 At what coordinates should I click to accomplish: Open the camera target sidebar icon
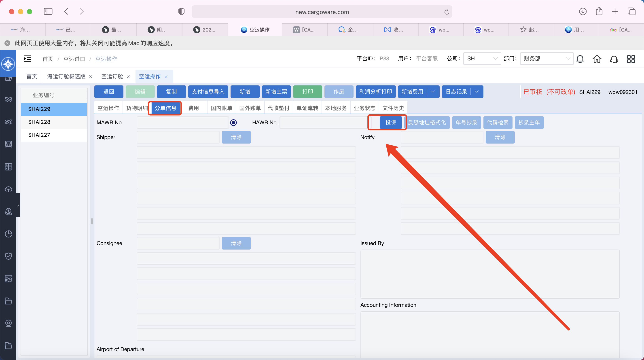[x=8, y=323]
